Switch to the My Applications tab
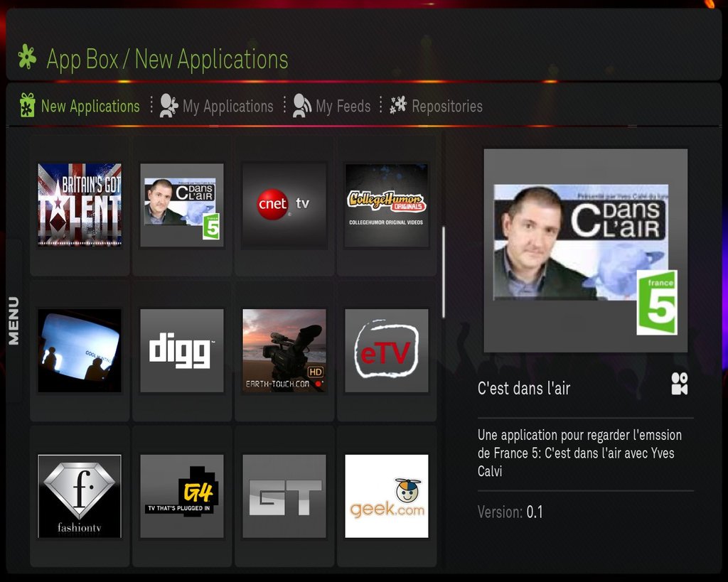The image size is (728, 582). 216,106
